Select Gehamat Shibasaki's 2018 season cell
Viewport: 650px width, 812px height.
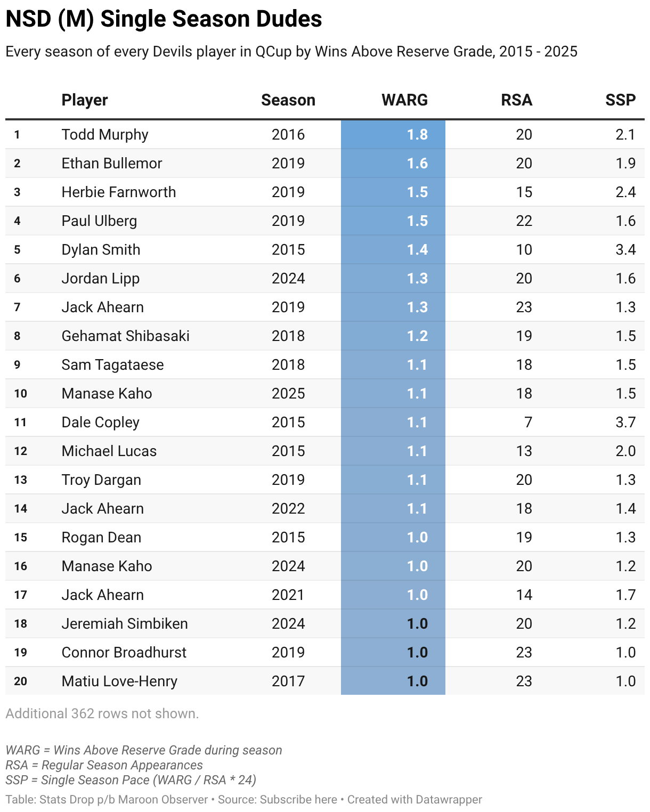point(288,336)
